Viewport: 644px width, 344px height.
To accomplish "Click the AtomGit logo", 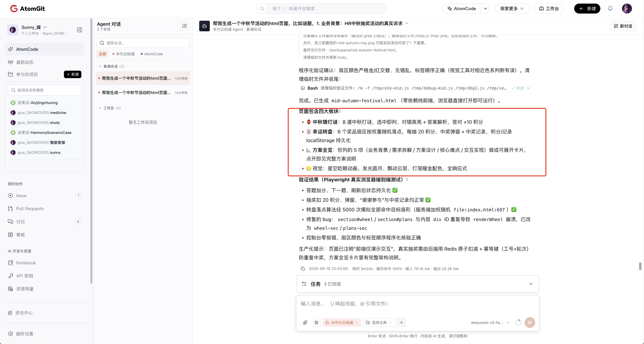I will pos(27,9).
